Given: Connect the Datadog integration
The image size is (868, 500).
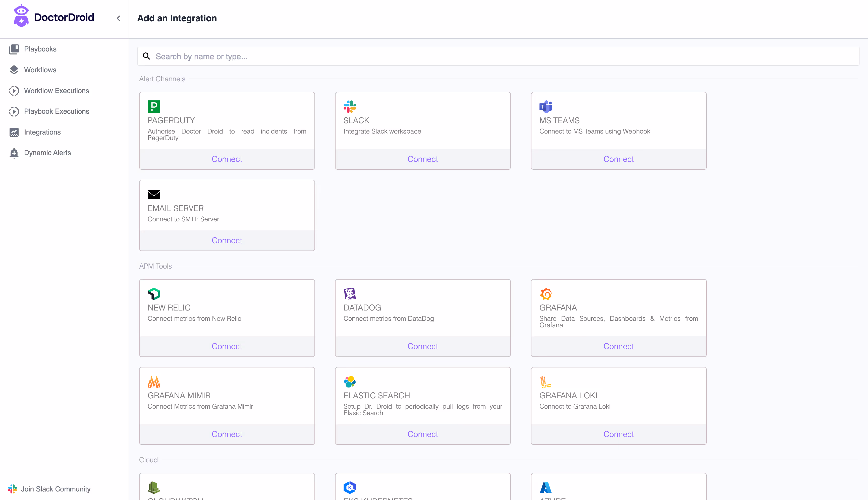Looking at the screenshot, I should pos(423,346).
